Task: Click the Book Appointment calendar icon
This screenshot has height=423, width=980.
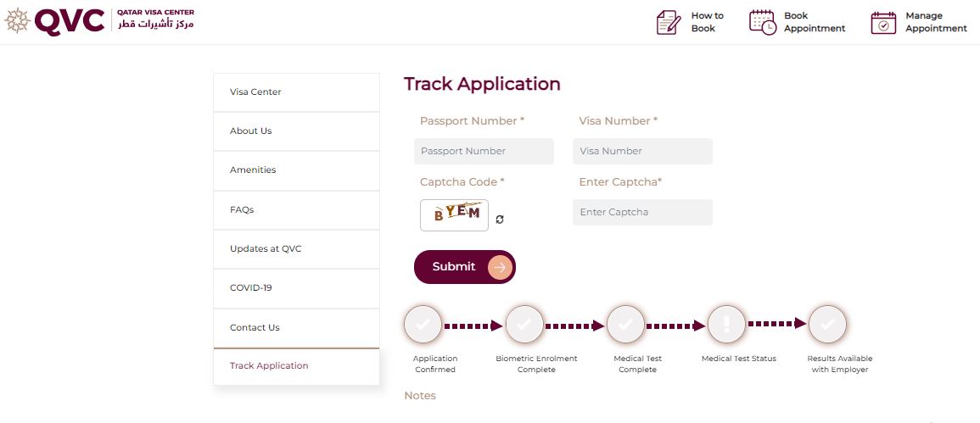Action: point(762,22)
